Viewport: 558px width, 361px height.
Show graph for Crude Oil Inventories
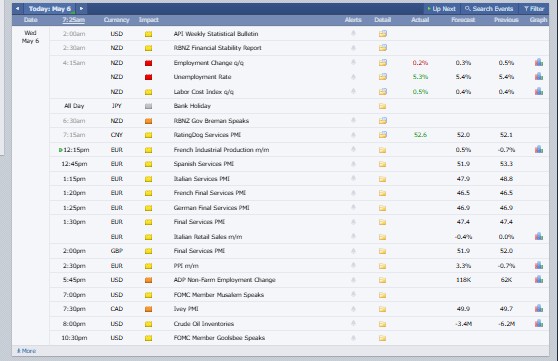[539, 323]
